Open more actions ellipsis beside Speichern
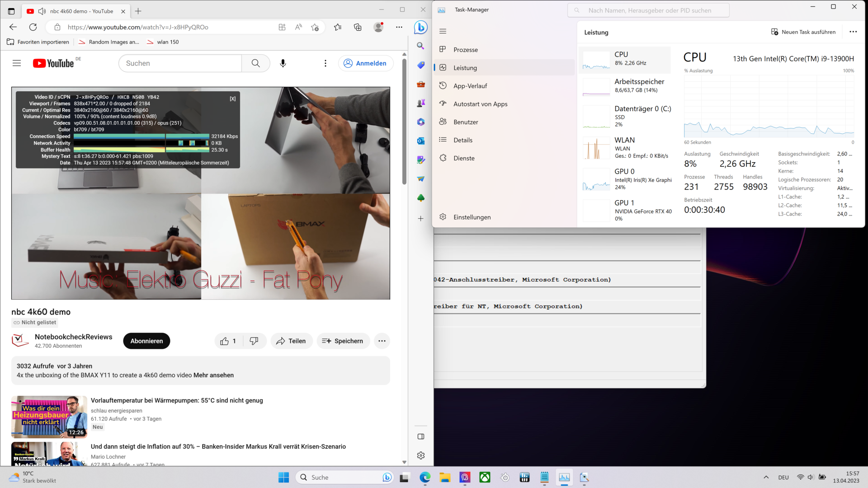 (x=382, y=341)
